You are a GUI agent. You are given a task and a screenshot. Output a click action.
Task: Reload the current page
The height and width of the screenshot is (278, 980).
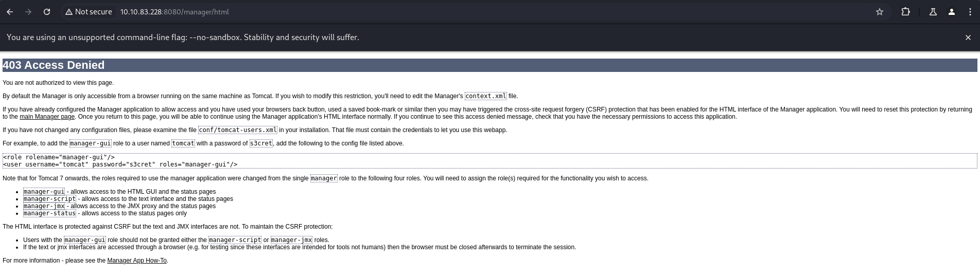tap(47, 12)
